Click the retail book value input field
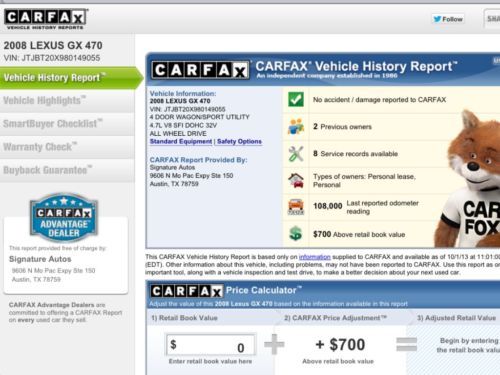The height and width of the screenshot is (375, 500). (x=211, y=345)
